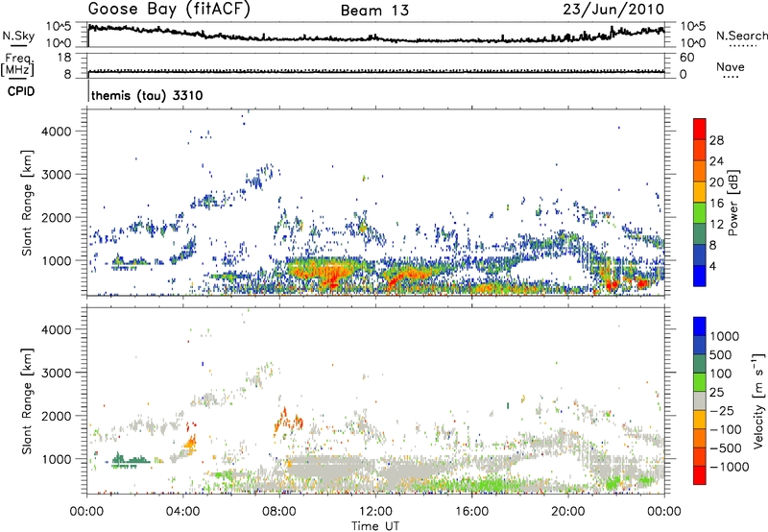
Task: Click the '12:00' time tick label
Action: pos(375,511)
